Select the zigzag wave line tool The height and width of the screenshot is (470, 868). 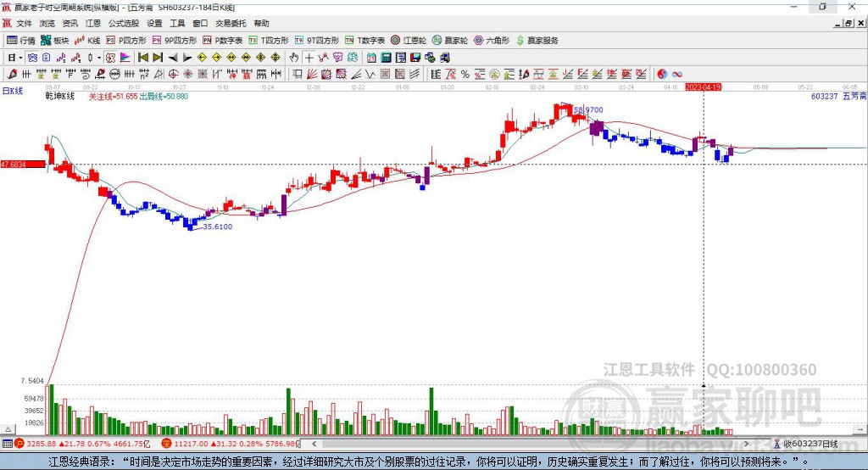tap(370, 75)
